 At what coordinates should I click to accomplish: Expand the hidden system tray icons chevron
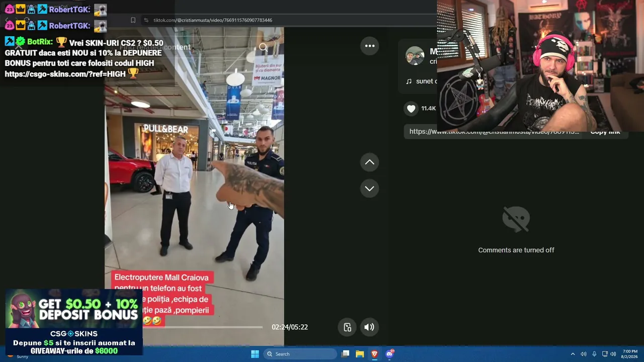(573, 354)
